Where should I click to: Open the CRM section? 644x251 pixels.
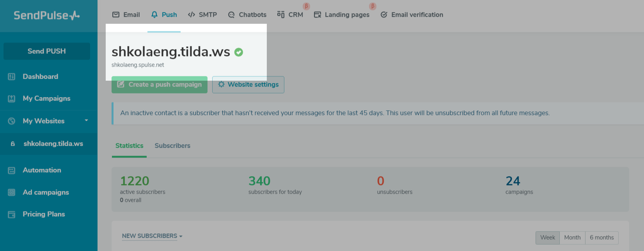tap(290, 15)
